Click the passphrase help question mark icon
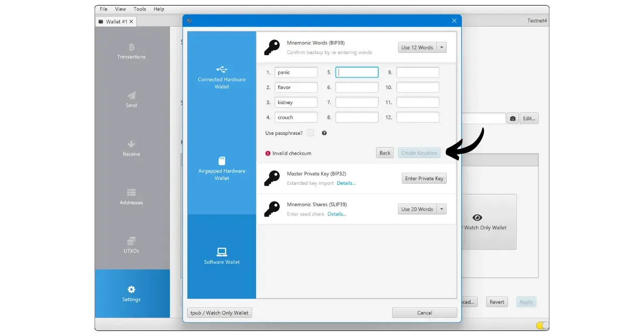Viewport: 644px width, 336px height. coord(324,133)
